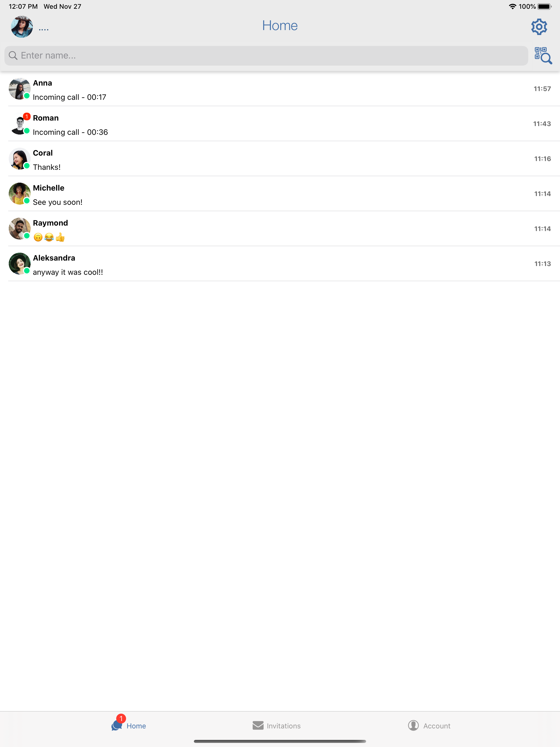Tap the Account person icon
The width and height of the screenshot is (560, 747).
tap(413, 725)
